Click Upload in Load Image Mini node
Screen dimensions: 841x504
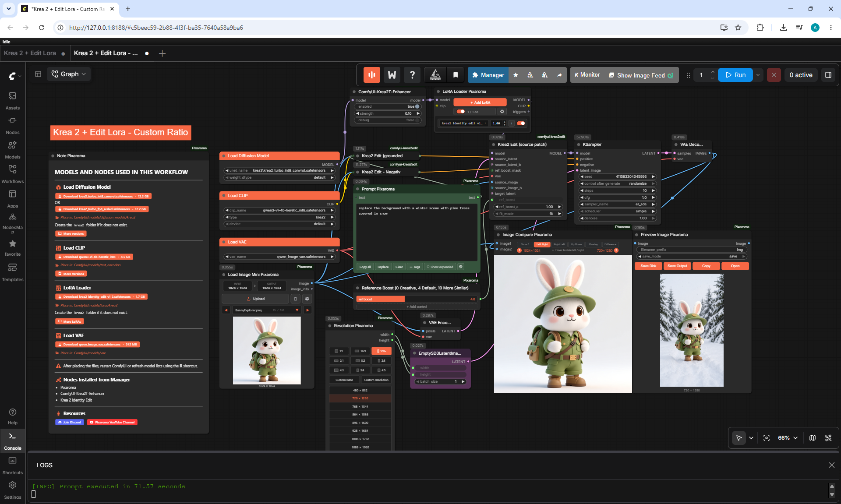click(x=255, y=299)
